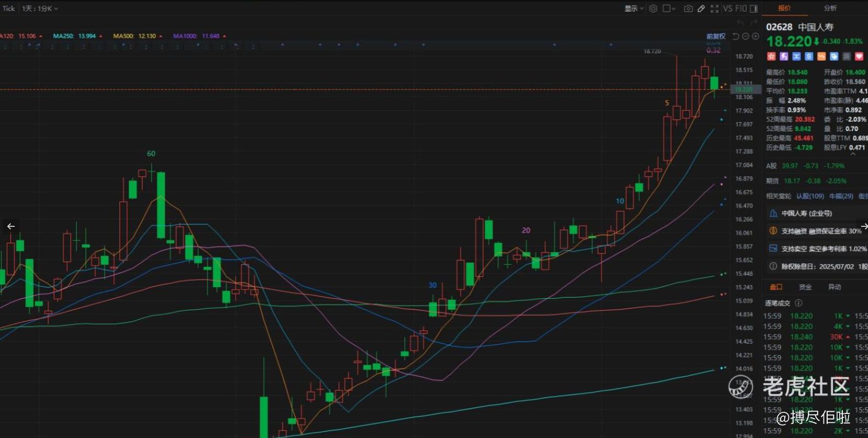
Task: Click the 18.720 high price label
Action: click(652, 51)
